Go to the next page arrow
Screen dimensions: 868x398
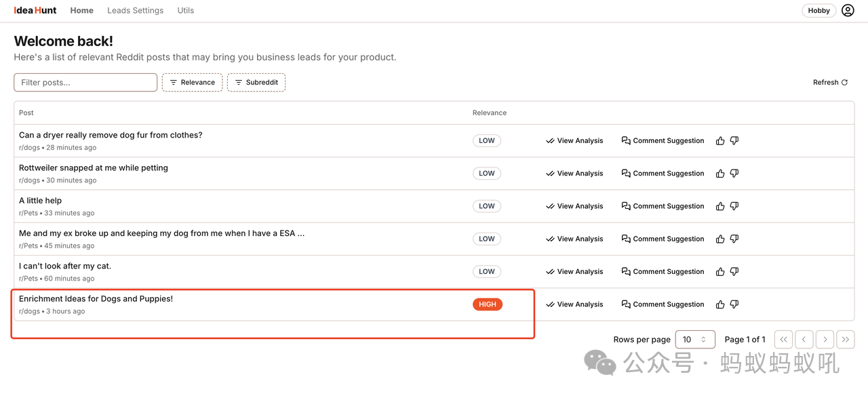(x=825, y=340)
